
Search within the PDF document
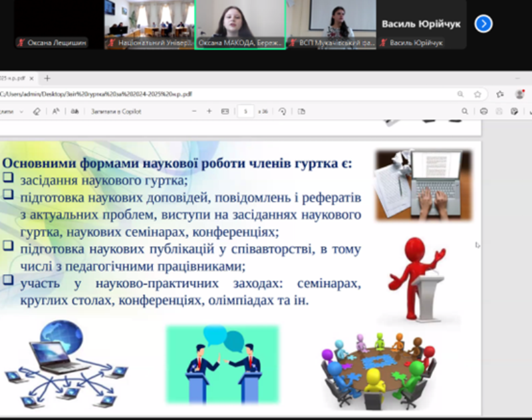click(x=465, y=111)
